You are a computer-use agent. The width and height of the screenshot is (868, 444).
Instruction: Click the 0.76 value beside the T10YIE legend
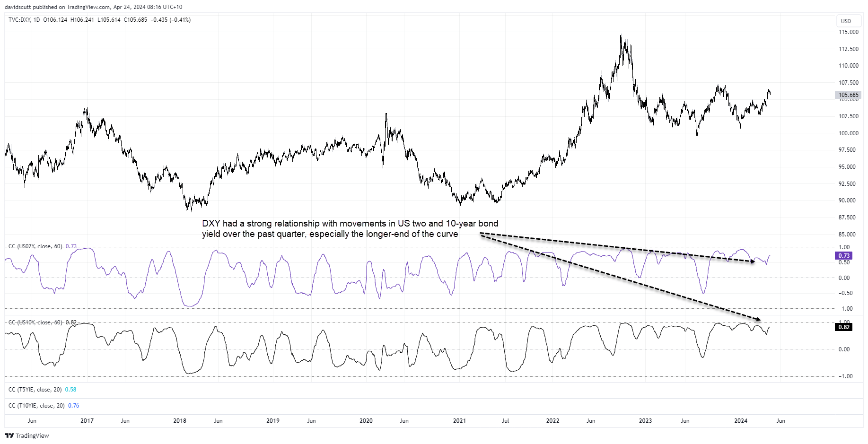[x=73, y=406]
